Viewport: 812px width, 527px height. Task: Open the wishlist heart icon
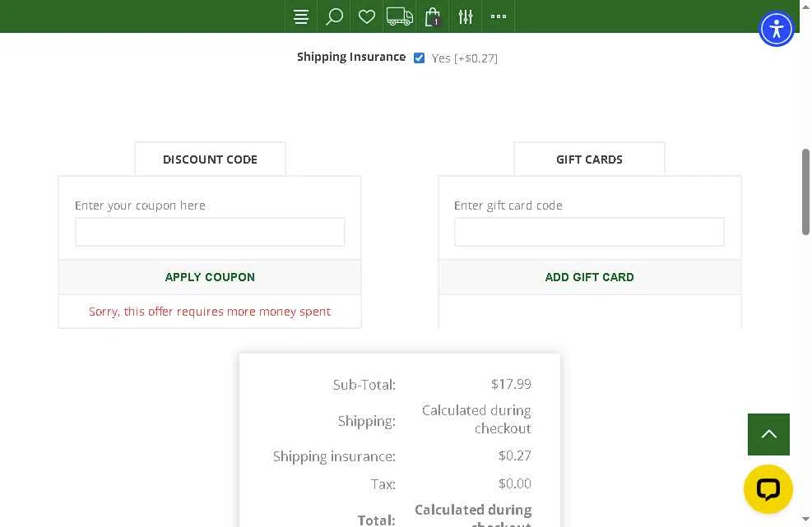367,16
